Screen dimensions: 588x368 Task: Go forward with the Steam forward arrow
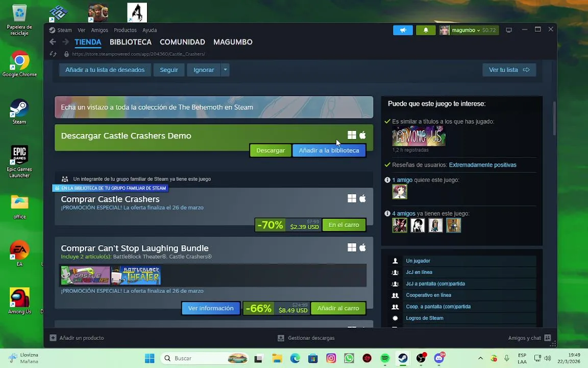tap(66, 42)
